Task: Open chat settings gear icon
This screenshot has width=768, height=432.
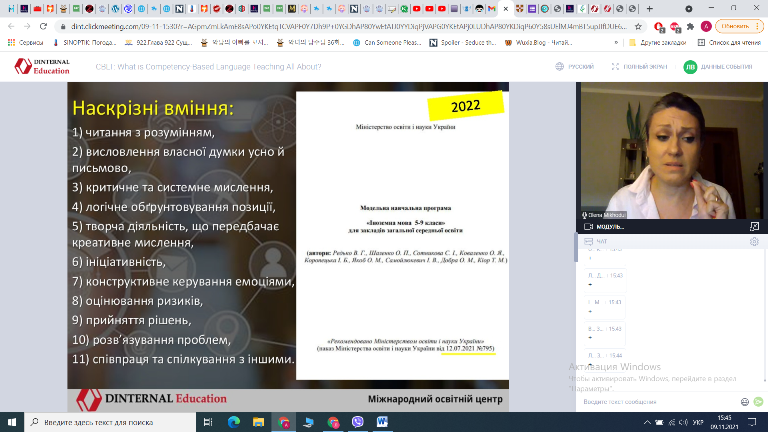Action: click(754, 241)
